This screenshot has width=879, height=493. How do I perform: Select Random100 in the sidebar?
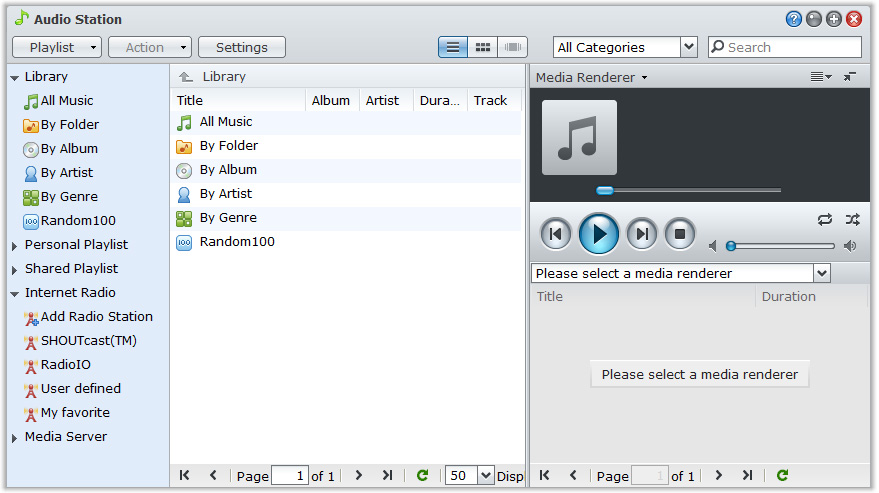(x=70, y=221)
